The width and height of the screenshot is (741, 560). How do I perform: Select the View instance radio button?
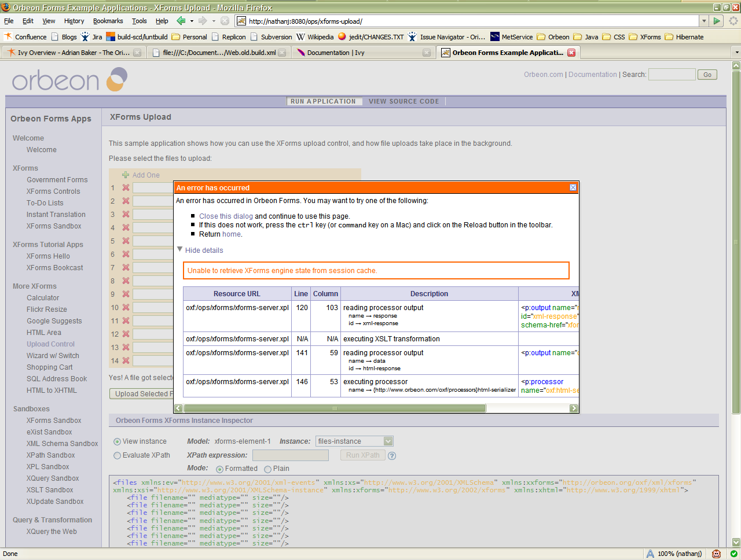(117, 441)
